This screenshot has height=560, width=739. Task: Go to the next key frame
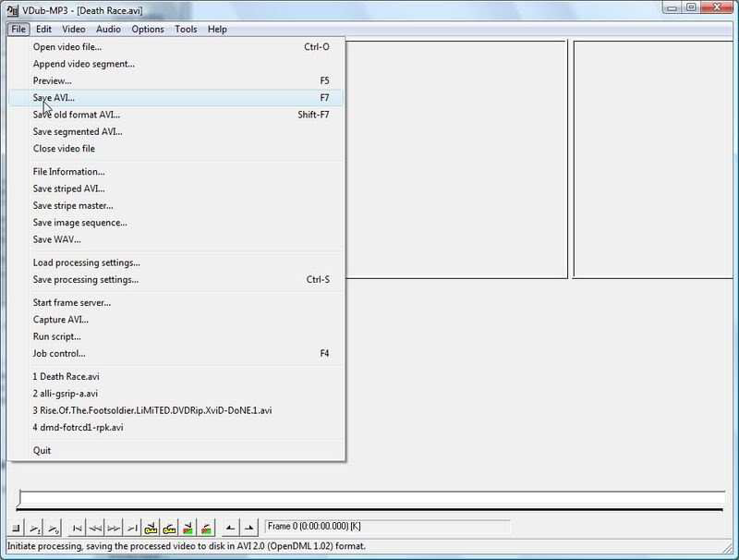click(x=169, y=528)
